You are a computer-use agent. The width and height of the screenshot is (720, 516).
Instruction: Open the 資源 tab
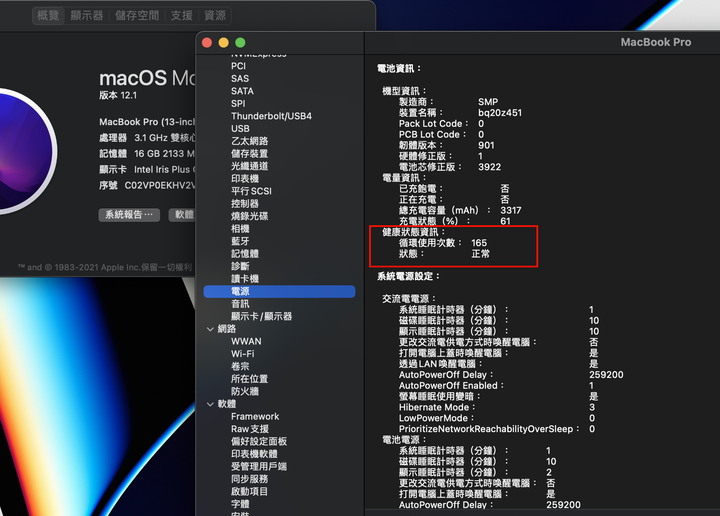pos(215,16)
